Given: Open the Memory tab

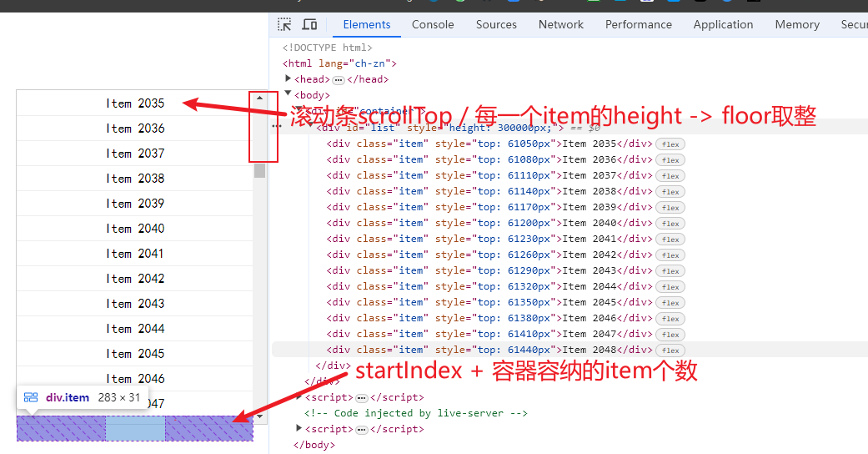Looking at the screenshot, I should (x=797, y=24).
